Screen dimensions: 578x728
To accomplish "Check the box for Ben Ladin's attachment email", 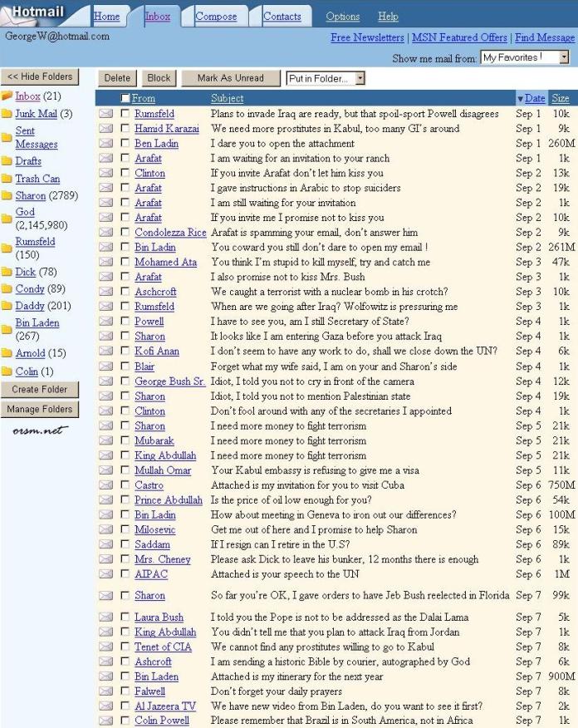I will pyautogui.click(x=125, y=143).
